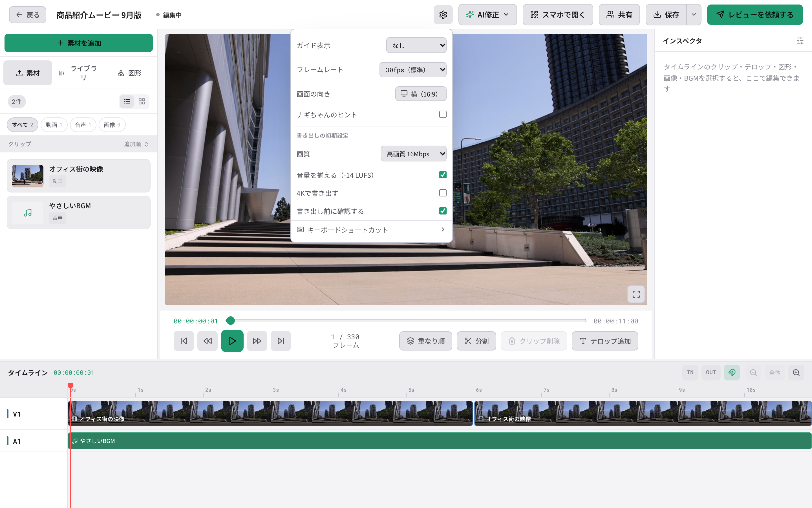
Task: Jump to the end of video
Action: coord(281,341)
